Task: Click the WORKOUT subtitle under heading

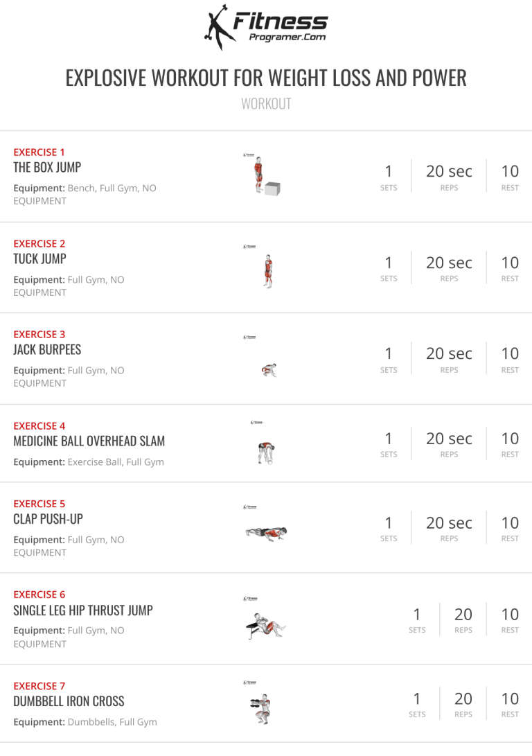Action: tap(266, 104)
